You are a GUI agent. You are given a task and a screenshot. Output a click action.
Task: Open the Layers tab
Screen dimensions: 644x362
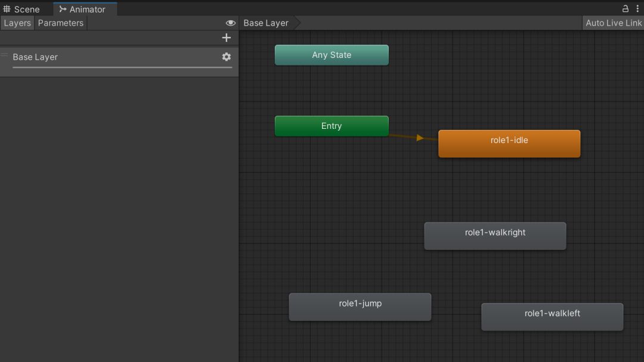(17, 23)
